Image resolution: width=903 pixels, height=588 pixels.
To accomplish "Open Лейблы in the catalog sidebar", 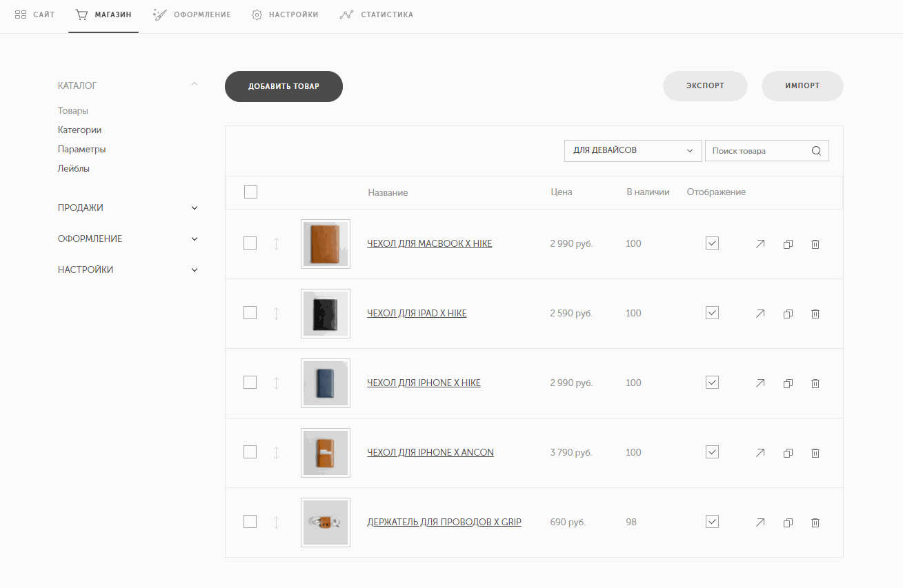I will point(74,169).
